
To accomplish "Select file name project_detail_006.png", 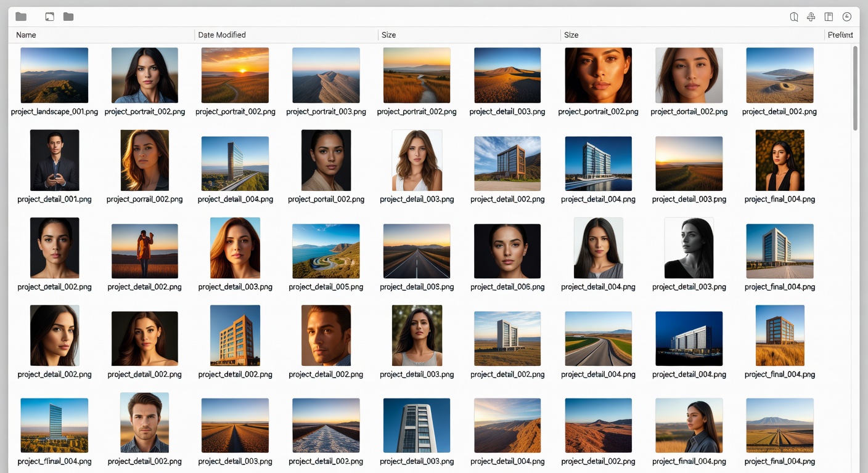I will (x=507, y=287).
